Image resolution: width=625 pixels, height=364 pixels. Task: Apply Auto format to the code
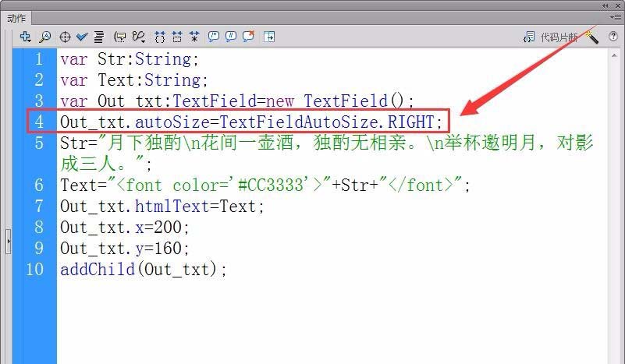[x=98, y=37]
